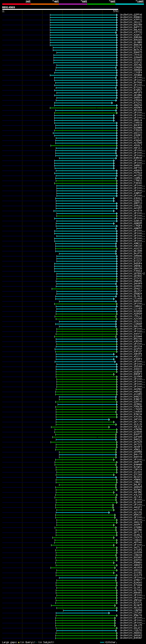146x644 pixels.
Task: Select the UniRef100_A9SYN2 entry
Action: (131, 65)
